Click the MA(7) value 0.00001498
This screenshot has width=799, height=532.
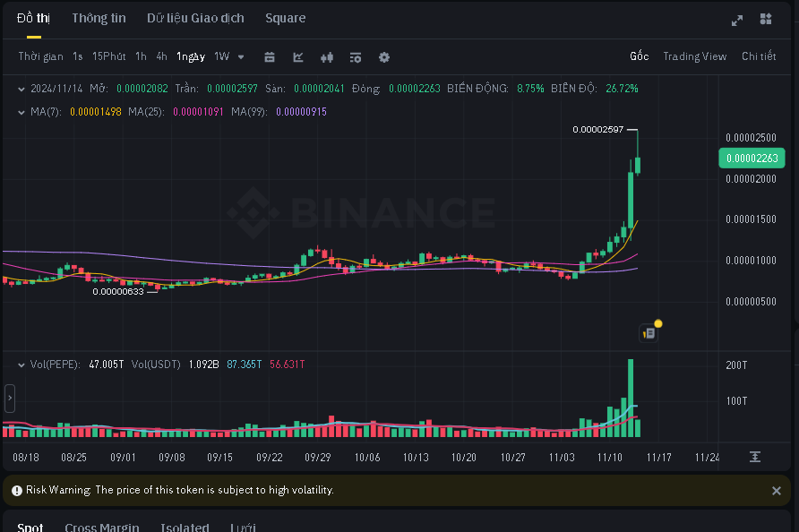point(95,112)
